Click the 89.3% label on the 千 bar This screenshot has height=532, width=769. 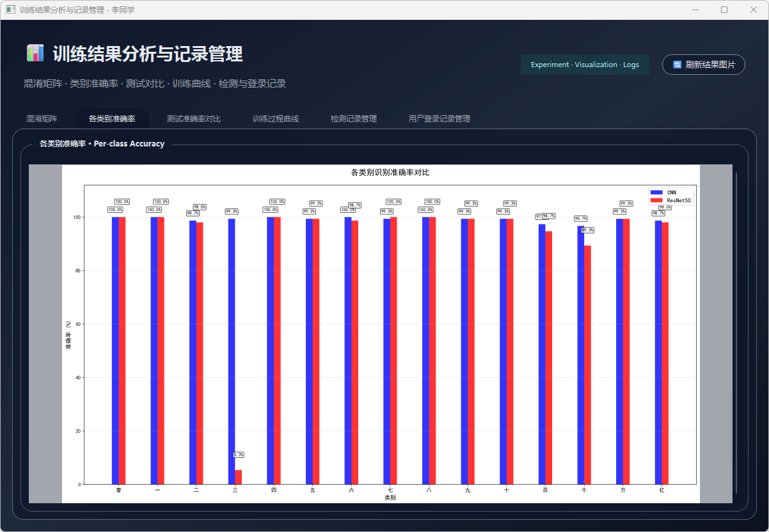point(587,230)
